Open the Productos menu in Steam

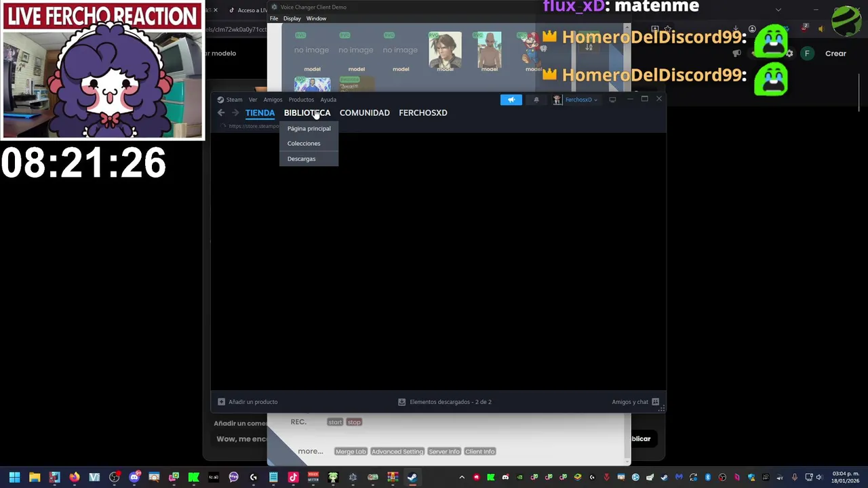[x=301, y=100]
